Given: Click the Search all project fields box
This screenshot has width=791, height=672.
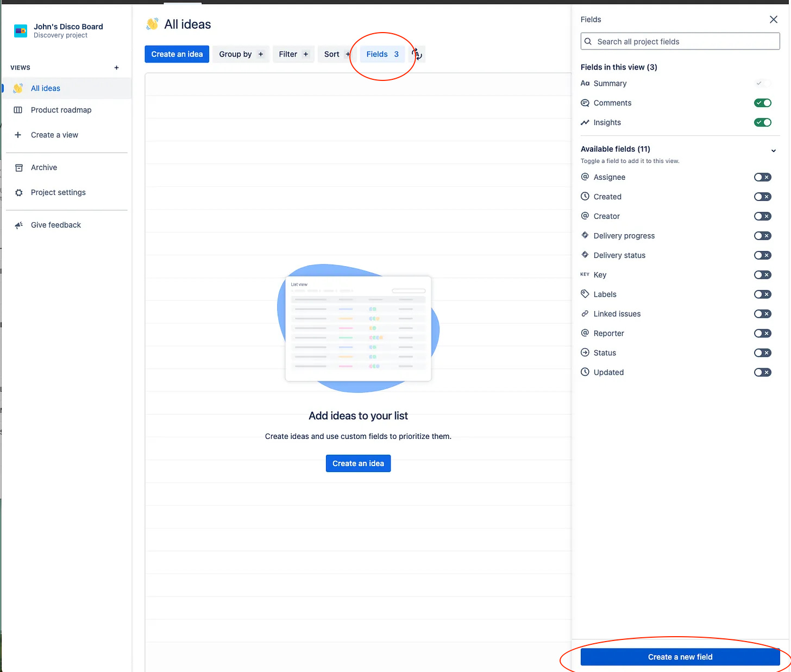Looking at the screenshot, I should click(x=680, y=41).
